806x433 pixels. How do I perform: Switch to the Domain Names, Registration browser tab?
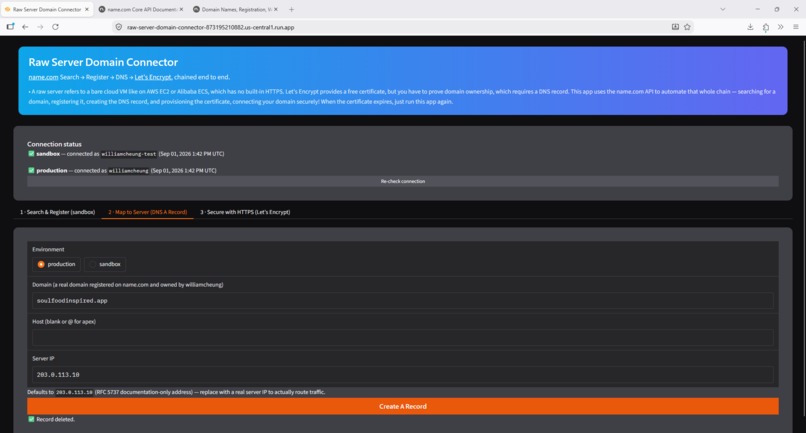coord(235,9)
